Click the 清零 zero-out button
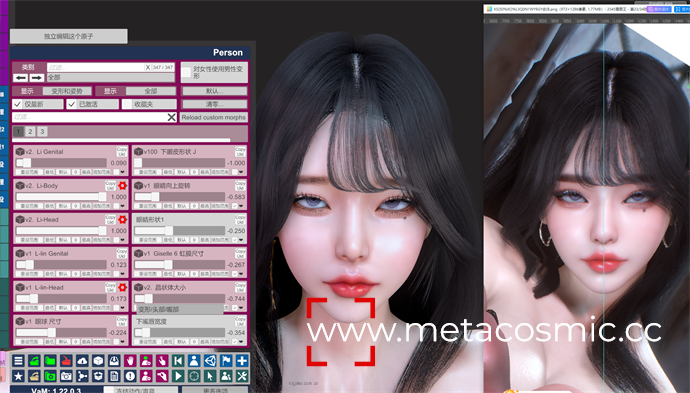 [214, 104]
